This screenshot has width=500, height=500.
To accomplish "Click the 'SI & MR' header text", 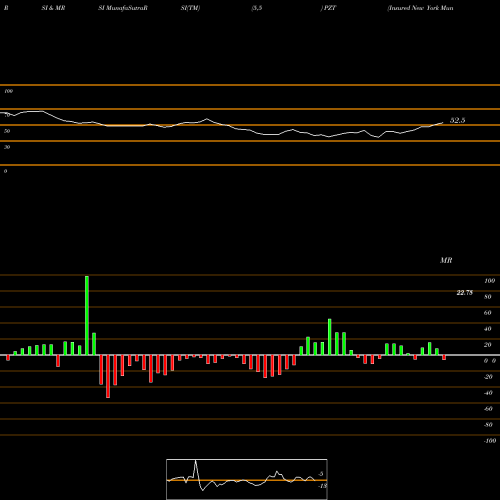I will coord(53,8).
